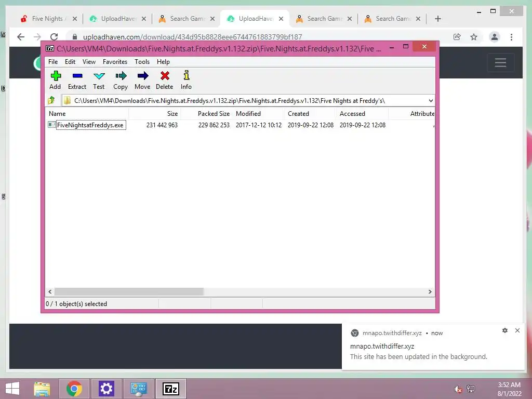Extract files with the Extract button
The height and width of the screenshot is (399, 532).
(x=77, y=80)
